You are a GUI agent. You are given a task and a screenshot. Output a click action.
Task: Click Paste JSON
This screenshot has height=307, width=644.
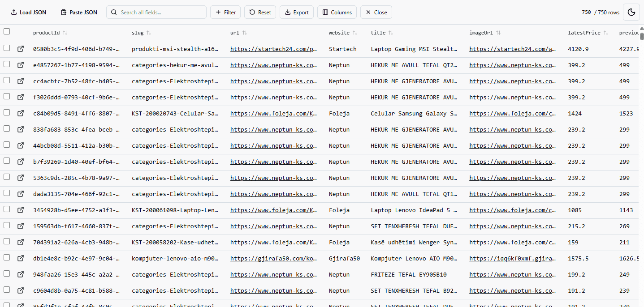tap(79, 12)
